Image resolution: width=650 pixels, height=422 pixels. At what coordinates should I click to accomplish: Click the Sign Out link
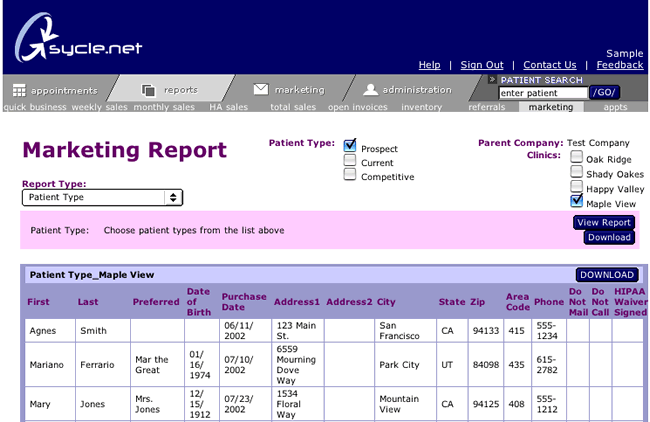click(481, 65)
